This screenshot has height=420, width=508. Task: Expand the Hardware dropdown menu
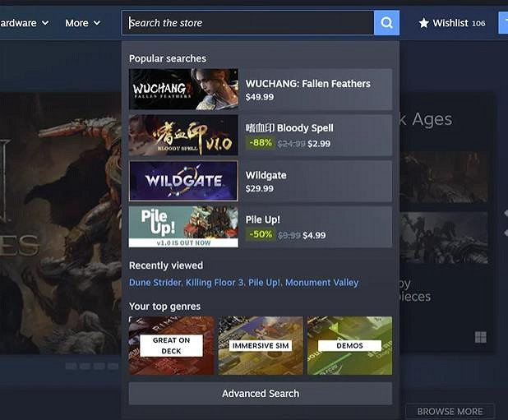tap(23, 23)
